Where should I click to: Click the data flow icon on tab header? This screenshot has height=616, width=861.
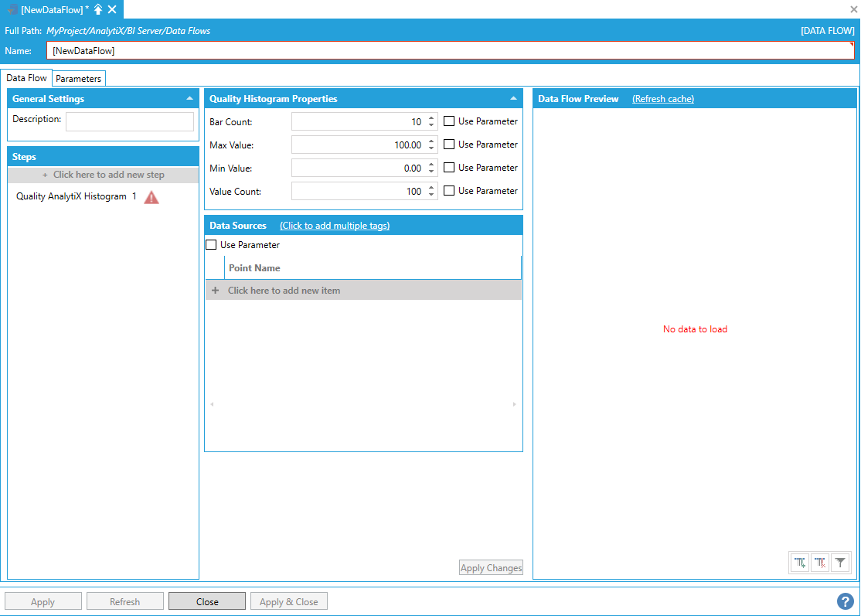click(x=13, y=9)
